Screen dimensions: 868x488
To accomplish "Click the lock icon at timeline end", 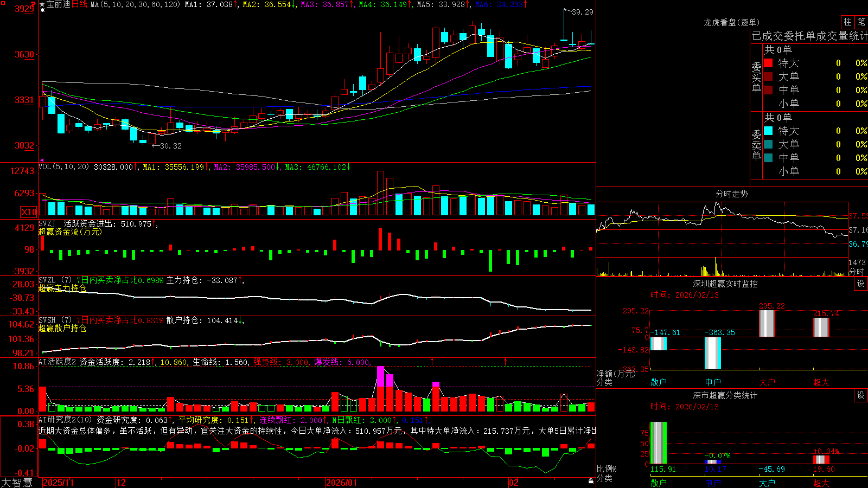I will pos(591,481).
